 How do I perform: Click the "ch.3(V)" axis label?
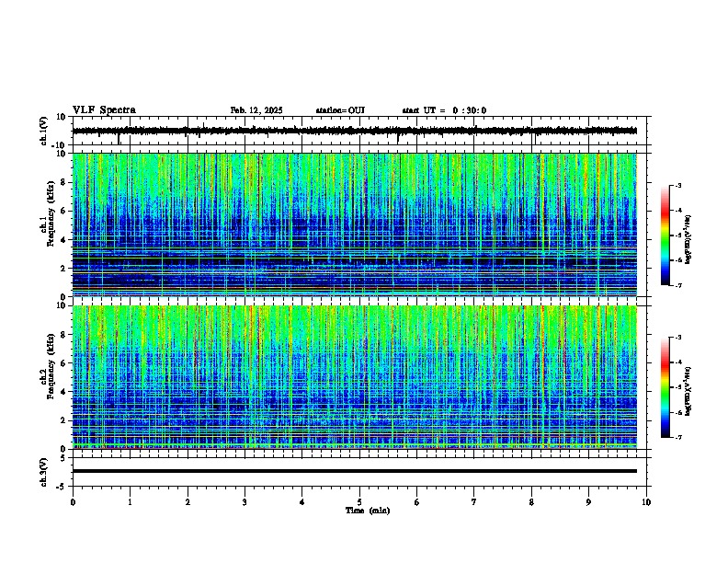44,472
